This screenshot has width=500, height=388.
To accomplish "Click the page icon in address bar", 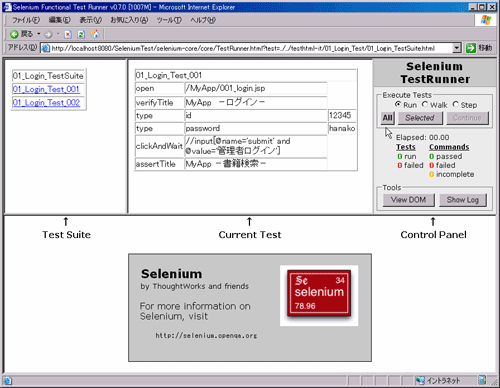I will point(46,48).
